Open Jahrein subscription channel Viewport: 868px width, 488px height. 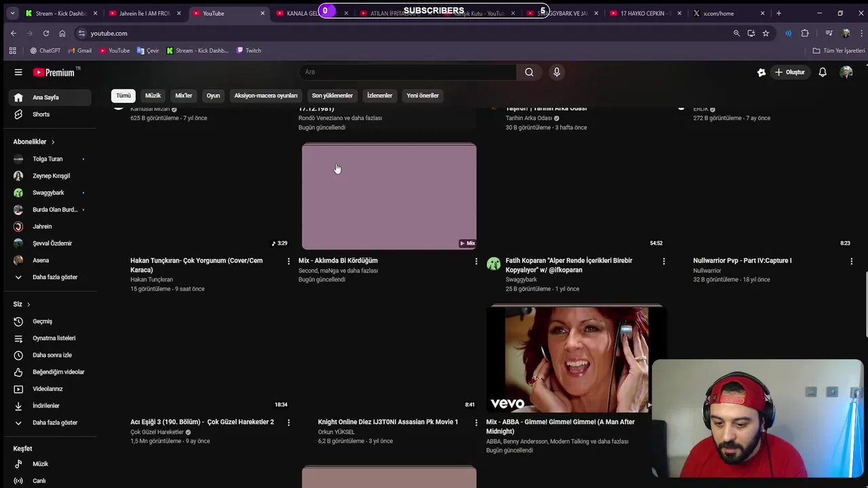[51, 226]
